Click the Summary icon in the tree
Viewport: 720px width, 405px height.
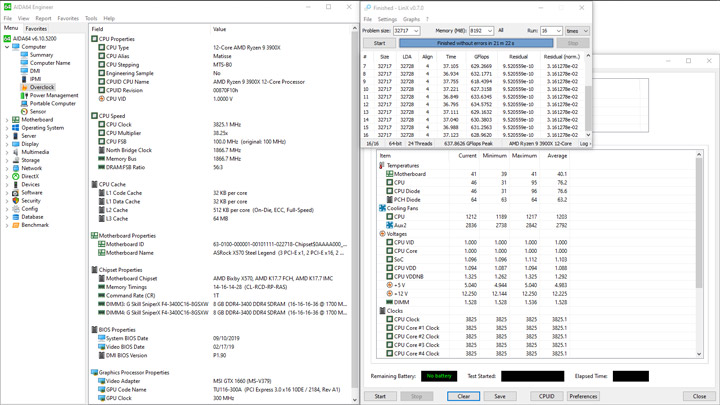(24, 55)
